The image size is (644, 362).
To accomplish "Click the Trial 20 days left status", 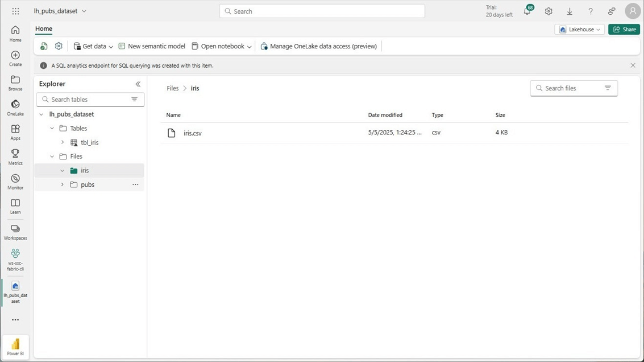I will pyautogui.click(x=499, y=11).
